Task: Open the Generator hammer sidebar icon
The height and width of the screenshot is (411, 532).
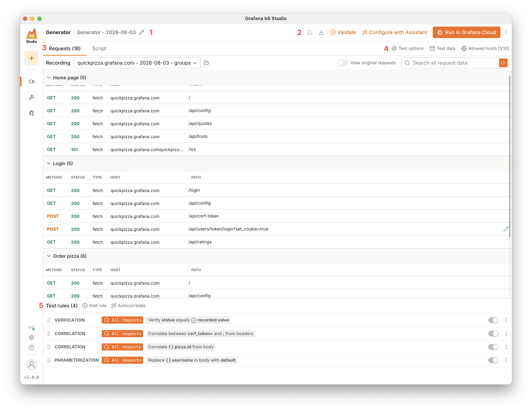Action: pos(31,97)
